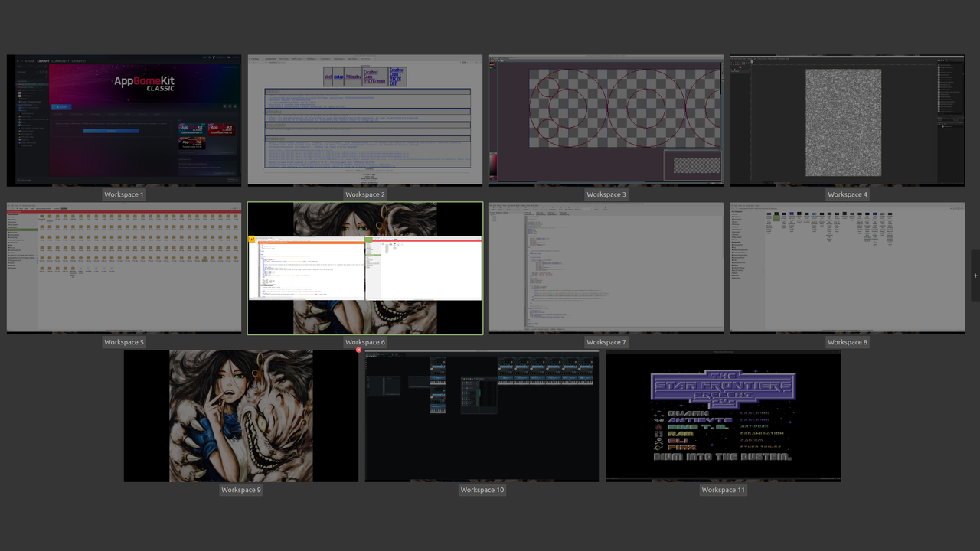Screen dimensions: 980x551
Task: Switch to Workspace 8 file browser thumbnail
Action: coord(848,268)
